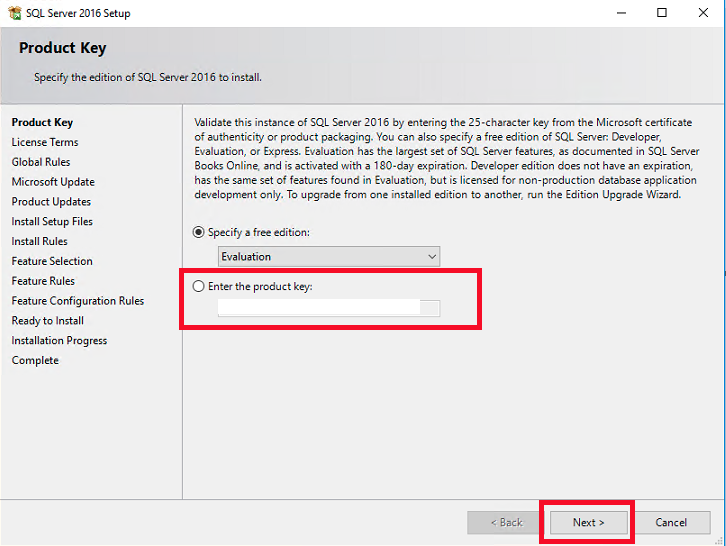This screenshot has height=546, width=726.
Task: Click the disabled Back button
Action: coord(505,522)
